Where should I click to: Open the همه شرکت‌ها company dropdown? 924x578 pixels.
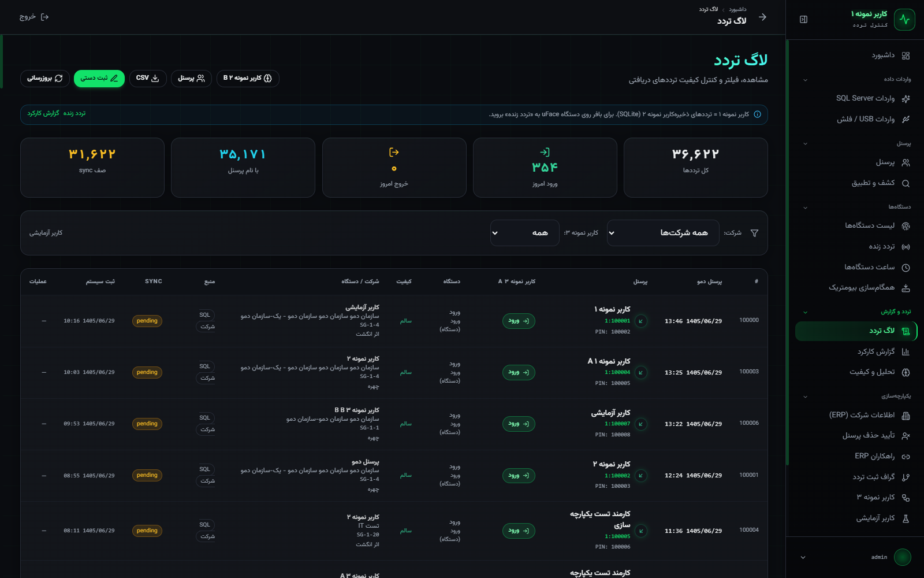click(x=663, y=233)
